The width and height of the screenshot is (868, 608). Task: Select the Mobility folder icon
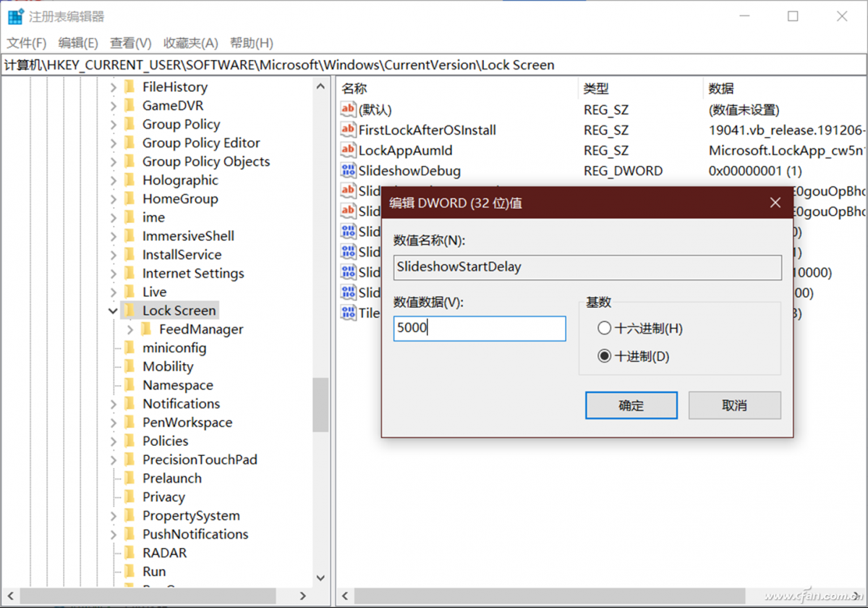(x=129, y=367)
